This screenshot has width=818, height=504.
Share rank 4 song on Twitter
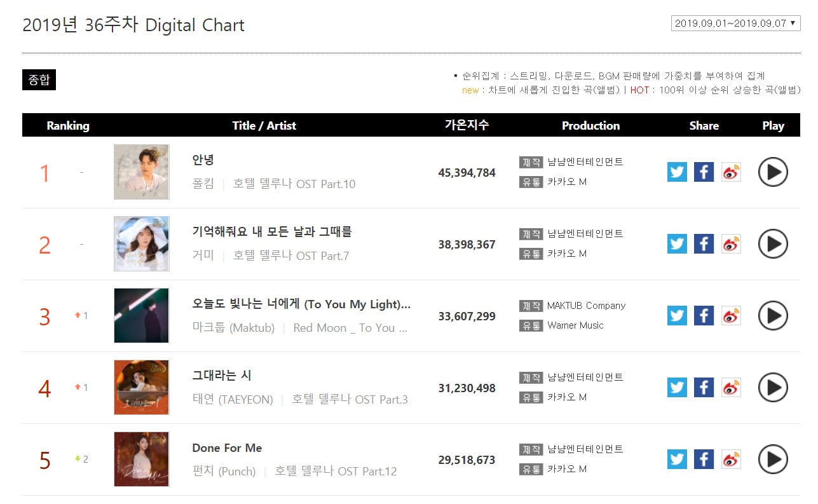(677, 388)
